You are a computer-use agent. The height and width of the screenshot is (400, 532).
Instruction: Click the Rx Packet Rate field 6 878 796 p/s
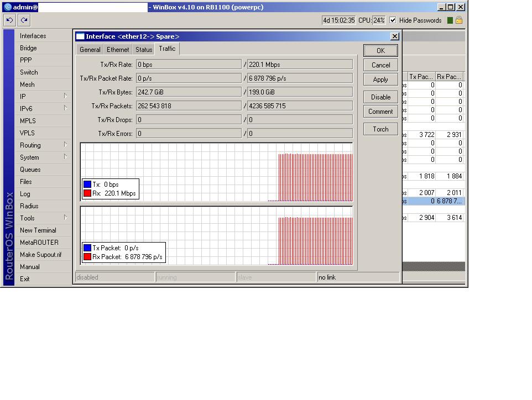tap(300, 78)
